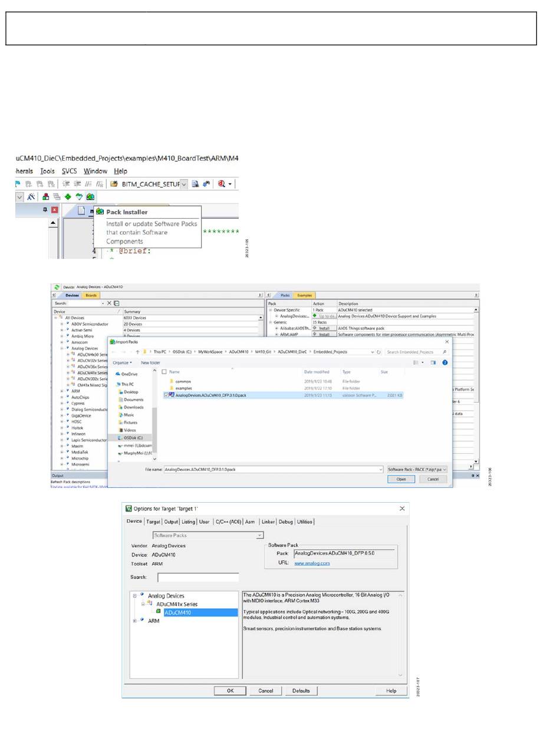Open the C/C++ (AC6) tab

tap(228, 522)
